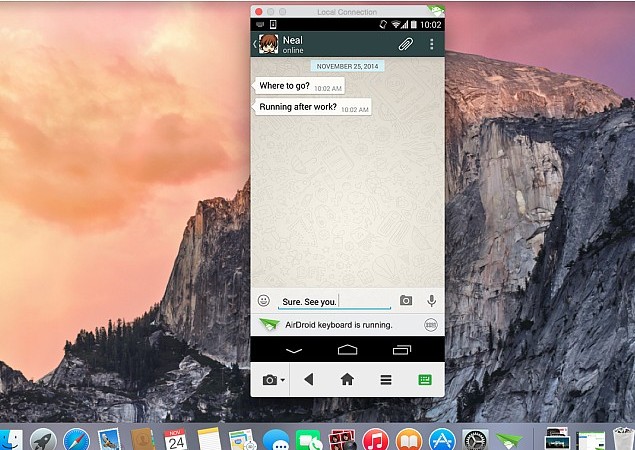Image resolution: width=635 pixels, height=450 pixels.
Task: Toggle the green AirDroid keyboard button
Action: pos(424,380)
